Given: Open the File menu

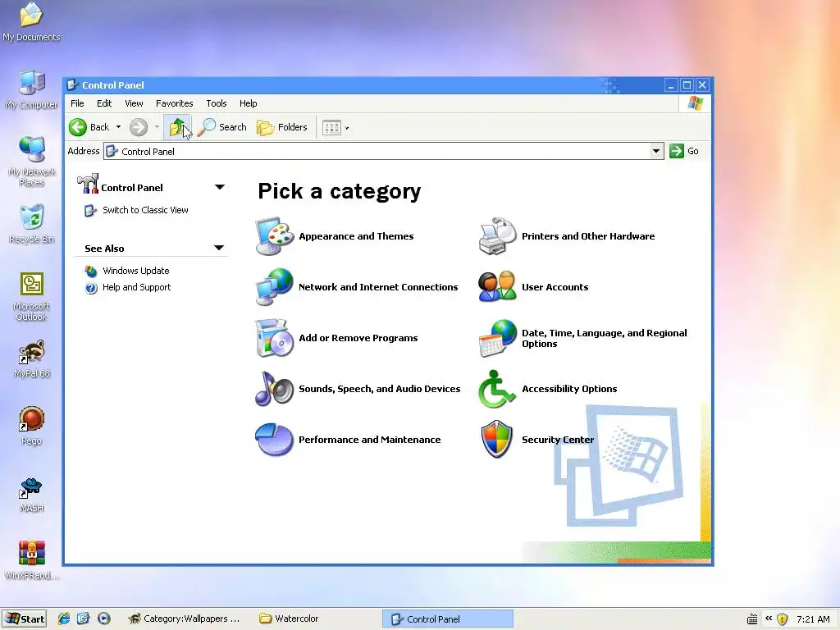Looking at the screenshot, I should [x=77, y=103].
